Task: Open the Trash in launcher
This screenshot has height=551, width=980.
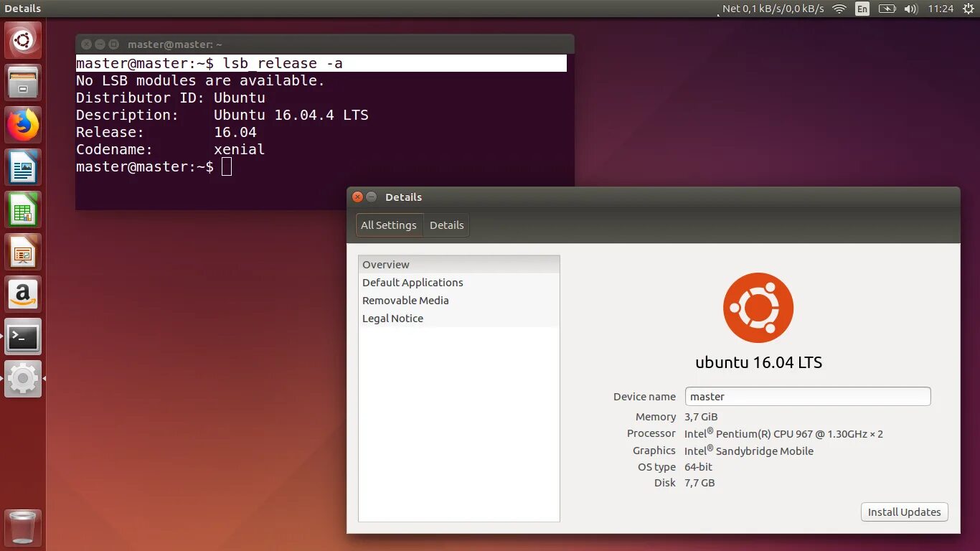Action: click(x=23, y=527)
